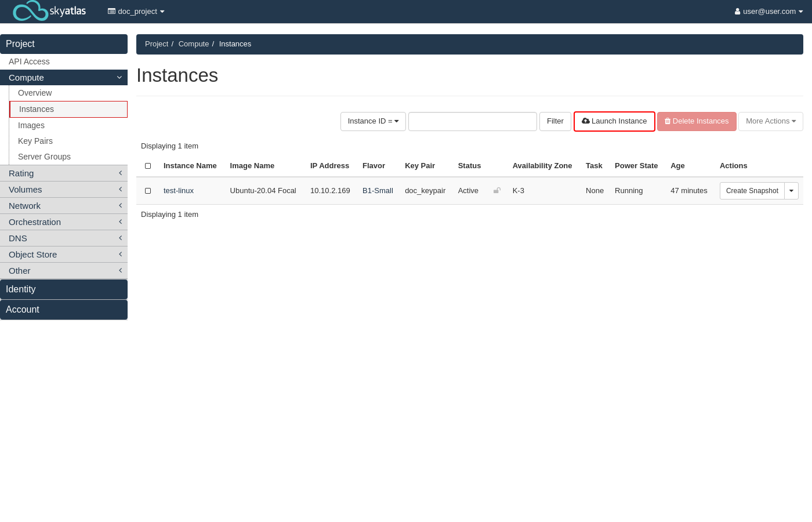Click inside the instance filter input field
Screen dimensions: 812x522
pos(472,121)
